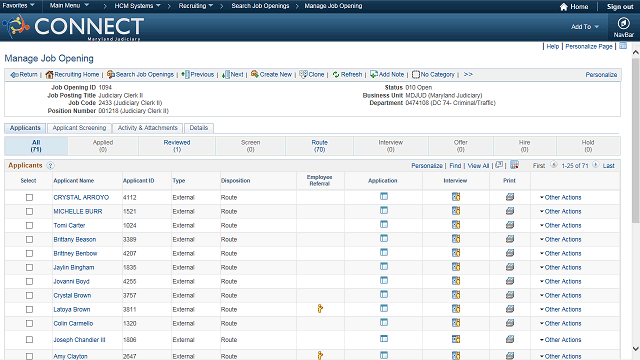Click Search Job Openings toolbar link
The width and height of the screenshot is (640, 360).
point(140,75)
